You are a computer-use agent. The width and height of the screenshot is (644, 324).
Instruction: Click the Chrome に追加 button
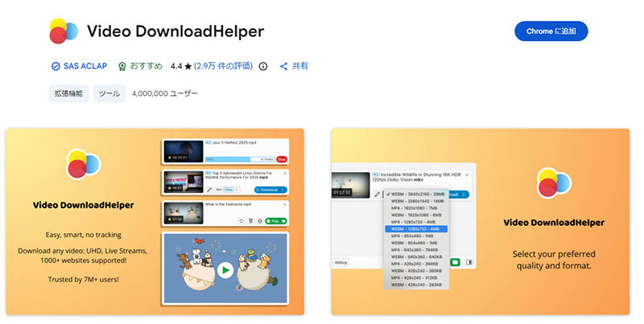[551, 31]
